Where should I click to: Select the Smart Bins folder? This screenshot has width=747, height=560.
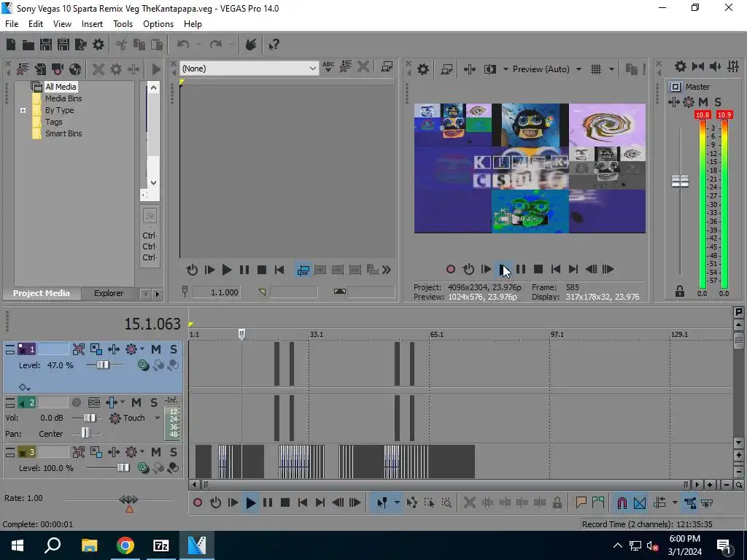[63, 134]
